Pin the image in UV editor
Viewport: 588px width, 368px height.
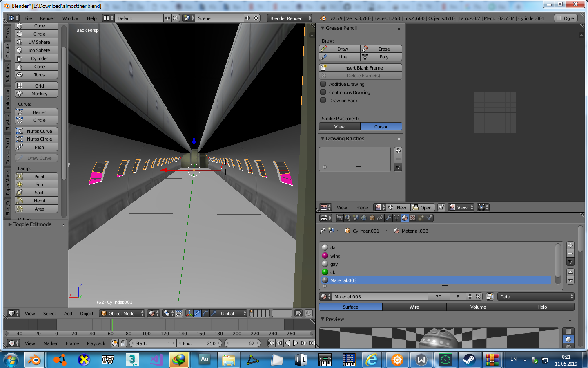(441, 208)
